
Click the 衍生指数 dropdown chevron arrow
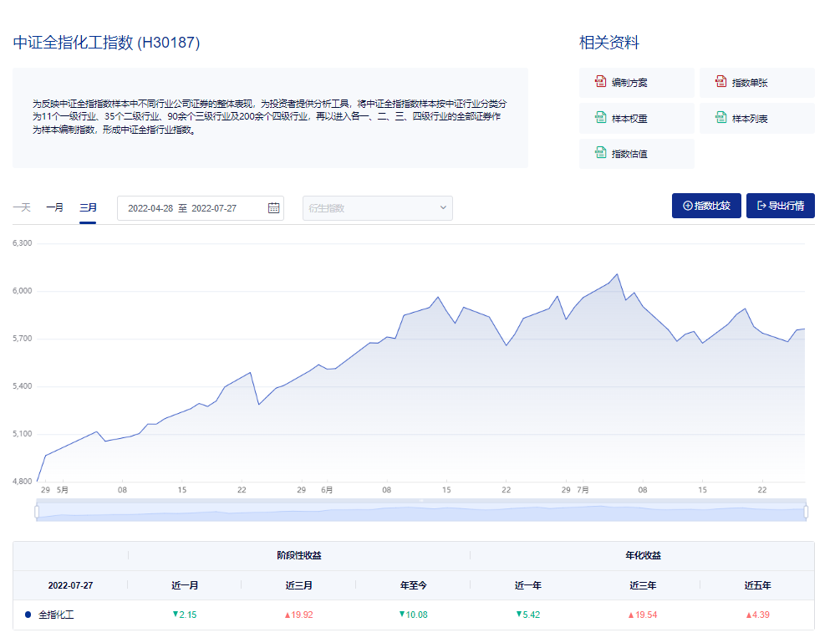pyautogui.click(x=443, y=208)
